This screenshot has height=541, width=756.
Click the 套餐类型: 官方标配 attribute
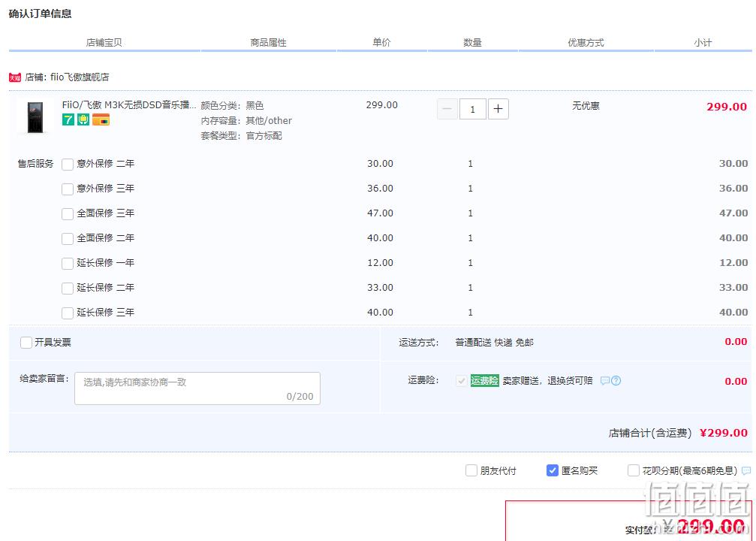[242, 136]
